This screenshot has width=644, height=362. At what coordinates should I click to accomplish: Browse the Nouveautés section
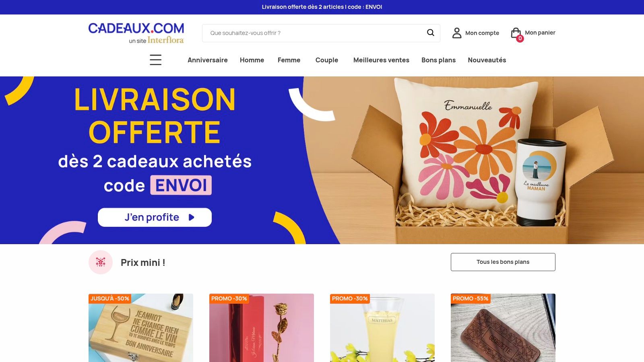(x=487, y=60)
